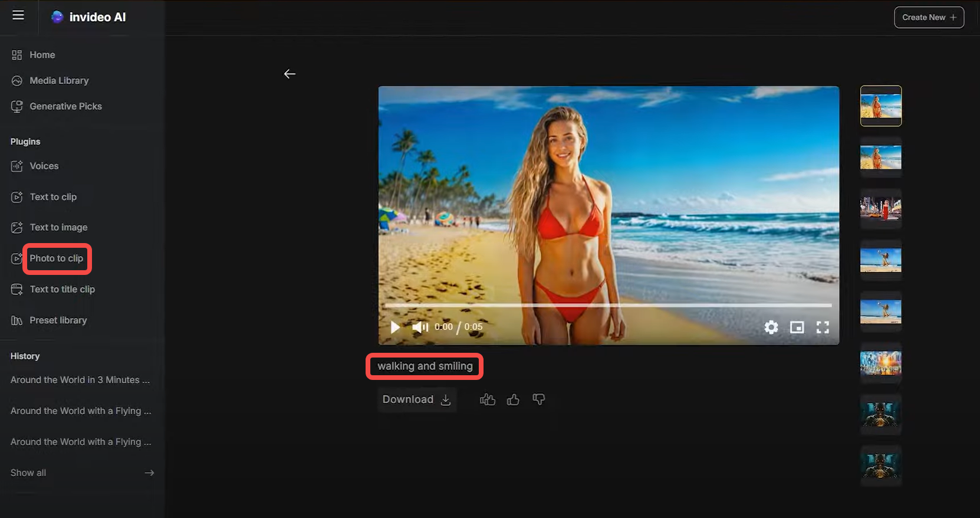Open video settings gear
This screenshot has height=518, width=980.
click(771, 327)
